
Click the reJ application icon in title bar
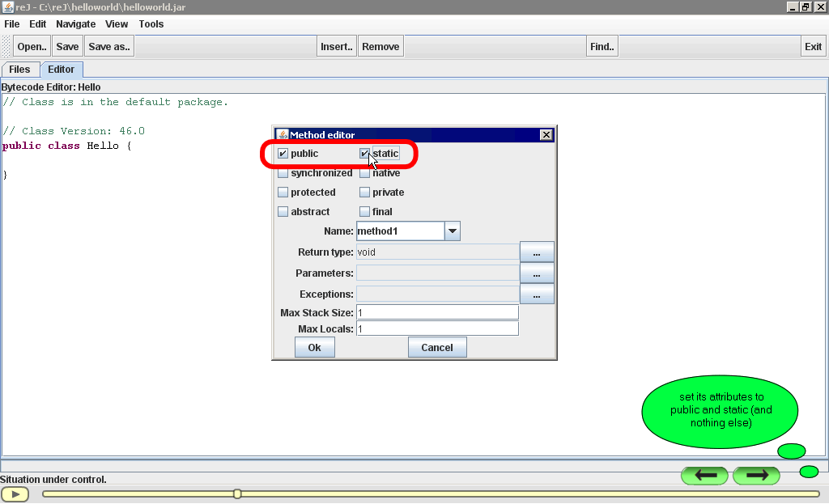[7, 6]
